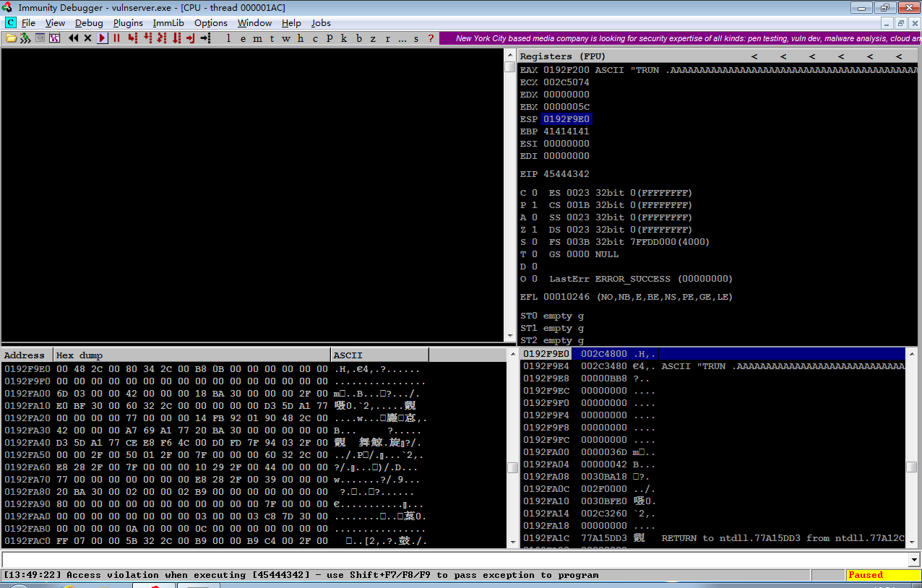Screen dimensions: 922x588
Task: Click the Step into toolbar icon
Action: 132,38
